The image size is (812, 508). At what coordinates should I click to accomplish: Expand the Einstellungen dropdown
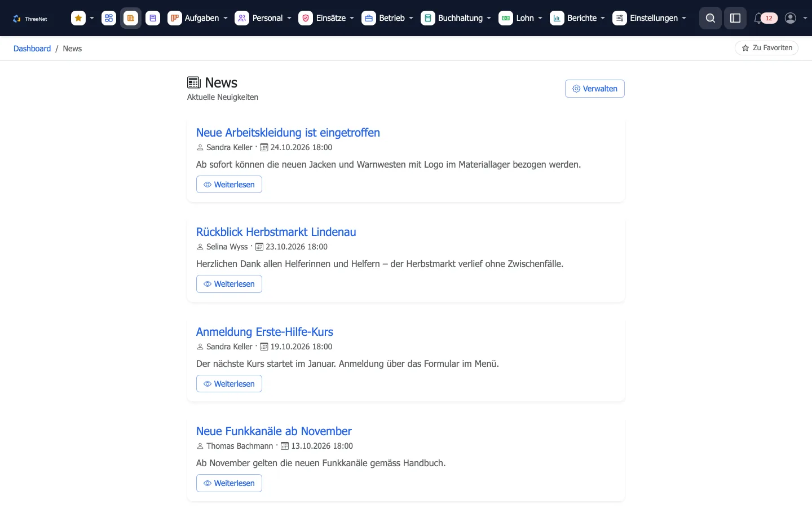684,18
